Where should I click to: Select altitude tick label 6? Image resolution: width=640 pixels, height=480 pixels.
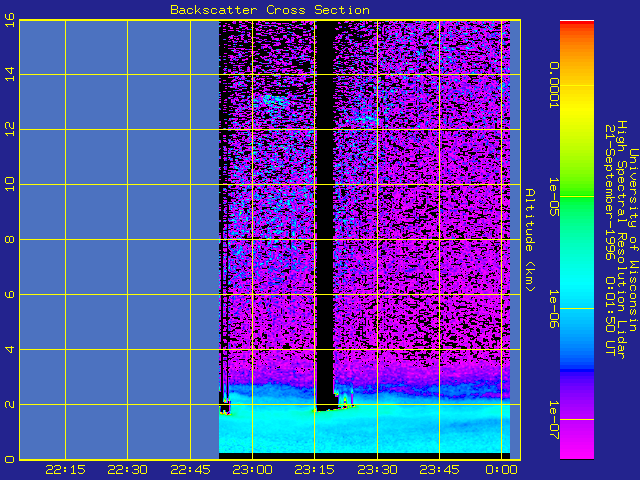[10, 294]
